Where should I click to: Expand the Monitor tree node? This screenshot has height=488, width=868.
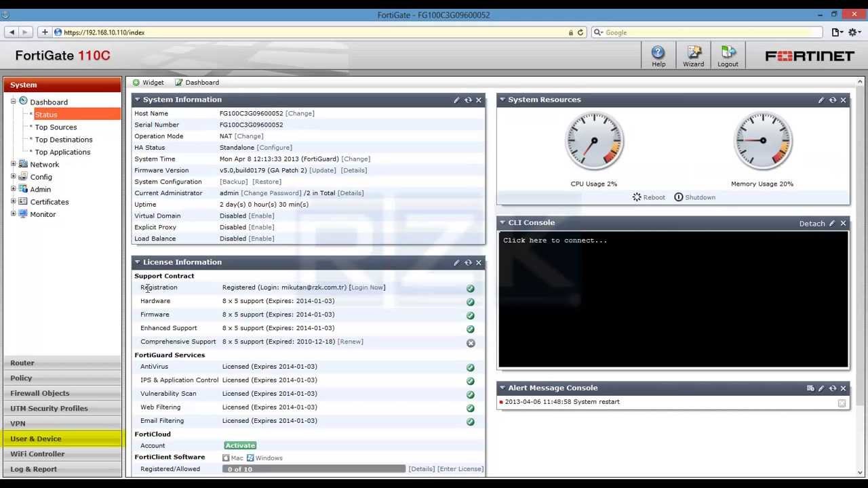click(x=13, y=214)
